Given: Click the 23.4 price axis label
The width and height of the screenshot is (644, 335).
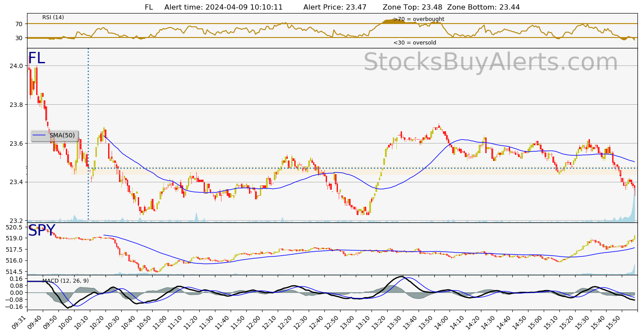Looking at the screenshot, I should coord(17,182).
